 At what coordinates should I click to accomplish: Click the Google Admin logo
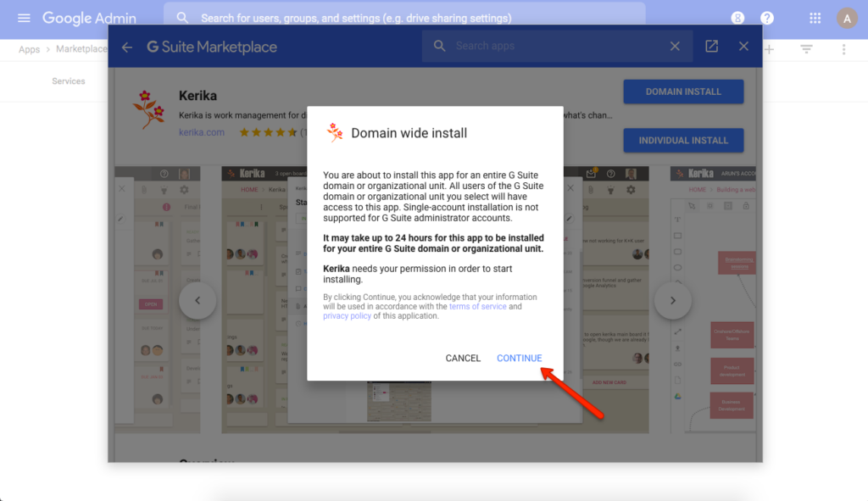click(89, 18)
